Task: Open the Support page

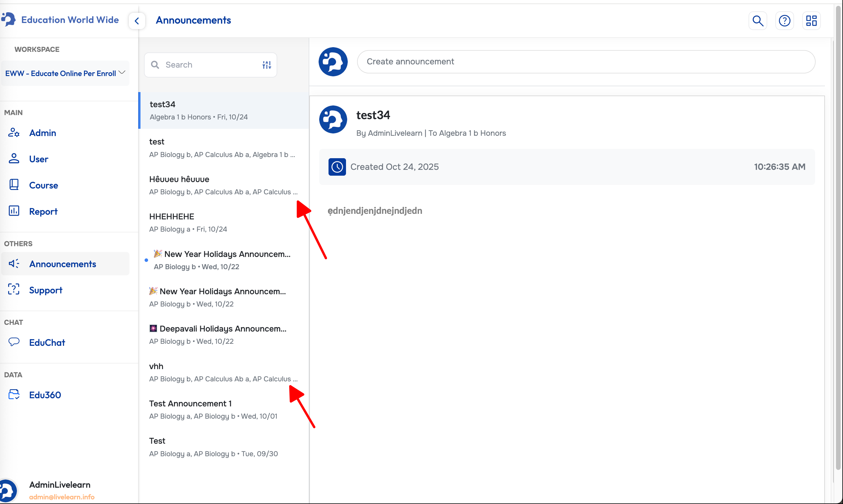Action: pyautogui.click(x=45, y=290)
